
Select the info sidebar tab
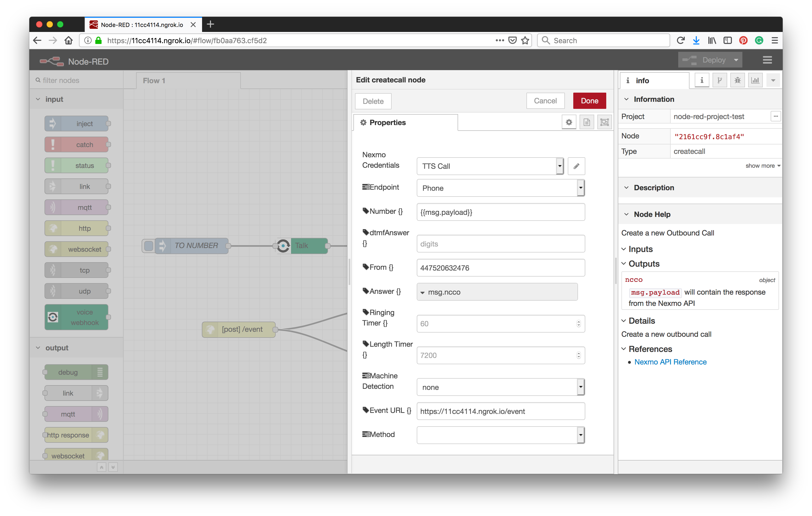pyautogui.click(x=654, y=80)
